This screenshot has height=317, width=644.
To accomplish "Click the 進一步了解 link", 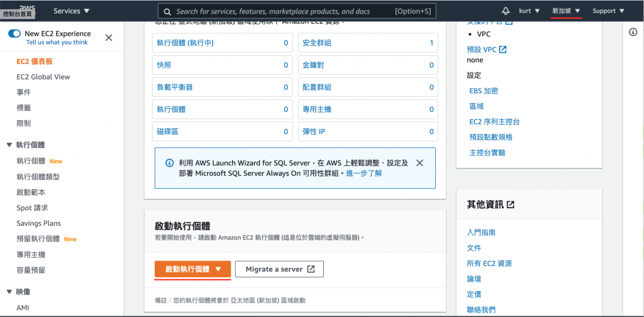I will 364,174.
